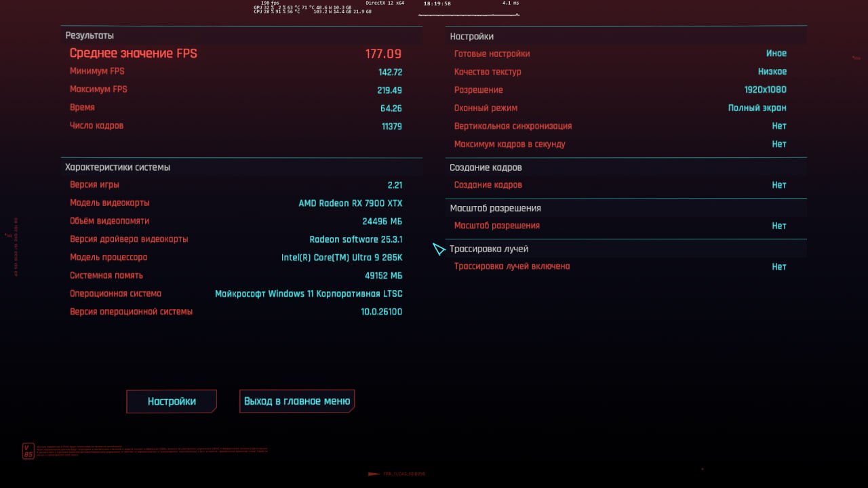The image size is (868, 488).
Task: Click the DirectX 12 x64 overlay text
Action: [x=385, y=3]
